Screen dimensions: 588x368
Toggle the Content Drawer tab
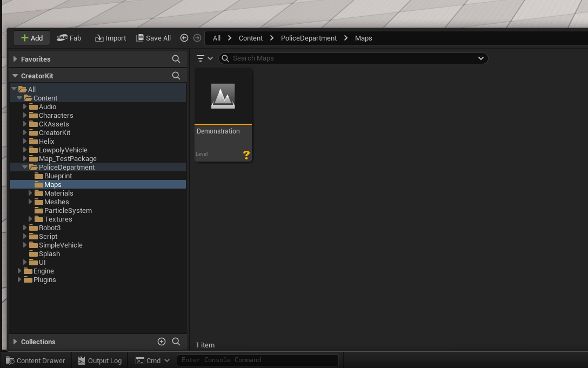36,360
